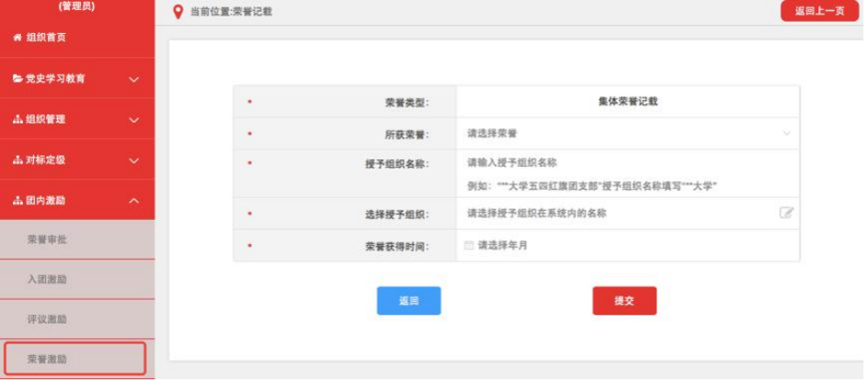Screen dimensions: 868x383
Task: Click the home icon beside 组织首页
Action: click(17, 38)
